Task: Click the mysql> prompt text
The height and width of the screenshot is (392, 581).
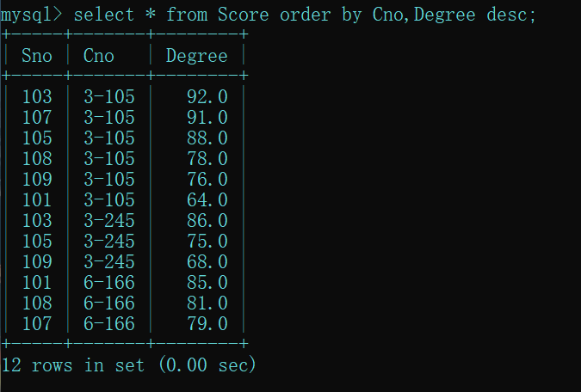Action: tap(32, 15)
